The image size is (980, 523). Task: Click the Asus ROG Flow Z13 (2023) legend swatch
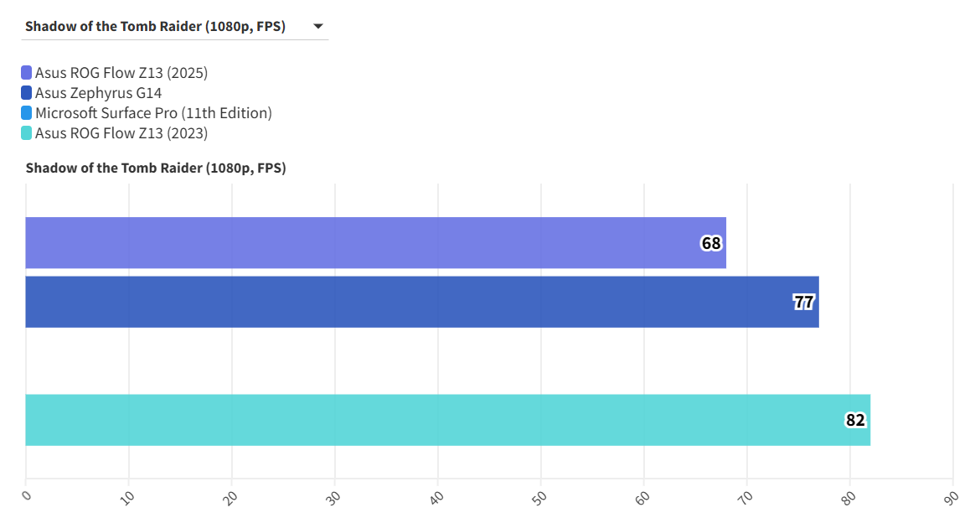(27, 133)
